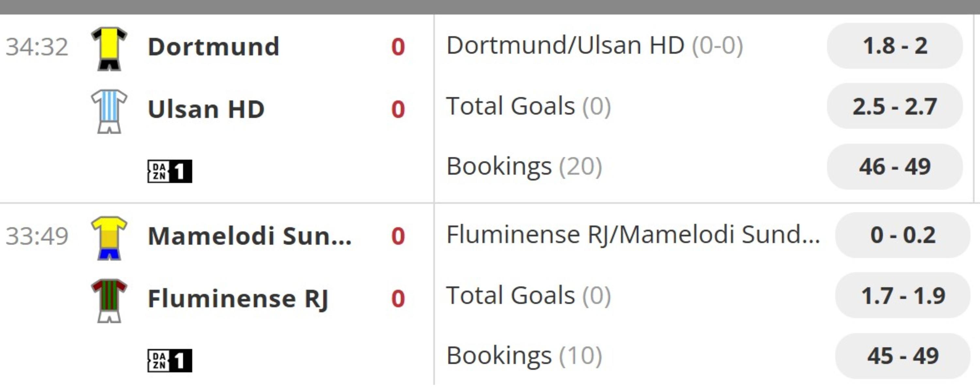The image size is (980, 392).
Task: Open the Fluminense RJ team name link
Action: (238, 299)
